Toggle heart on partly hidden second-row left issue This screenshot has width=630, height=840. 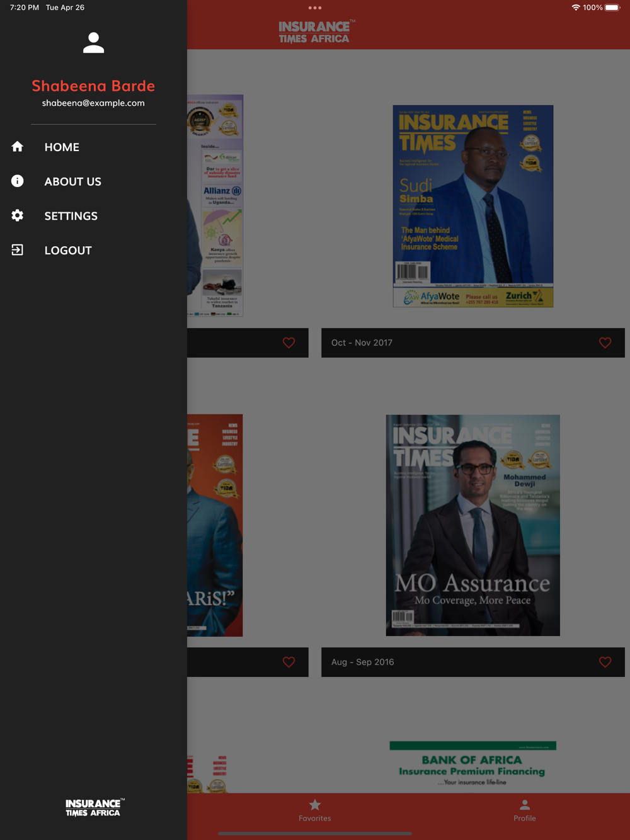[289, 662]
